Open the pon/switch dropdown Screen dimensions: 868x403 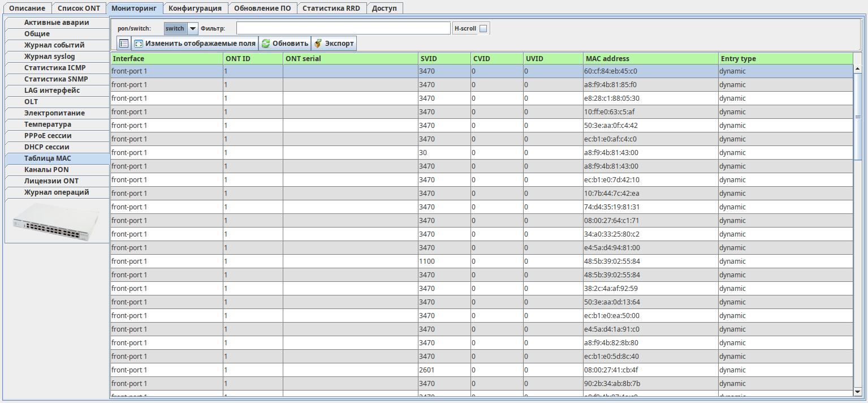click(x=192, y=28)
